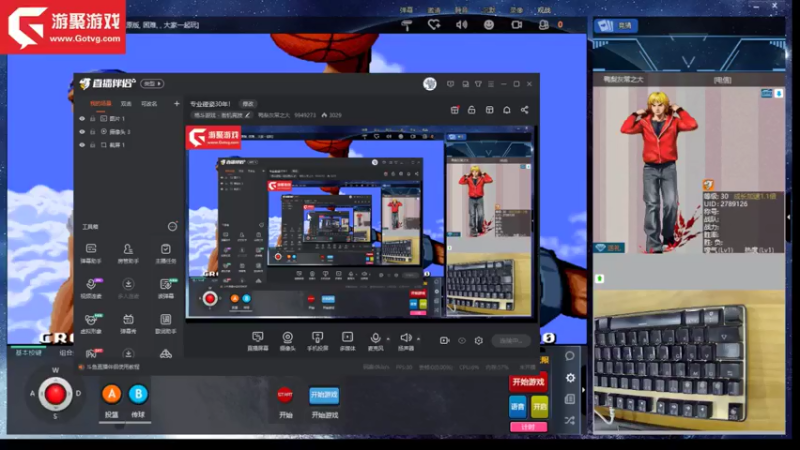Open the 弹幕秀 tool with TV icon
Viewport: 800px width, 450px height.
click(x=128, y=323)
